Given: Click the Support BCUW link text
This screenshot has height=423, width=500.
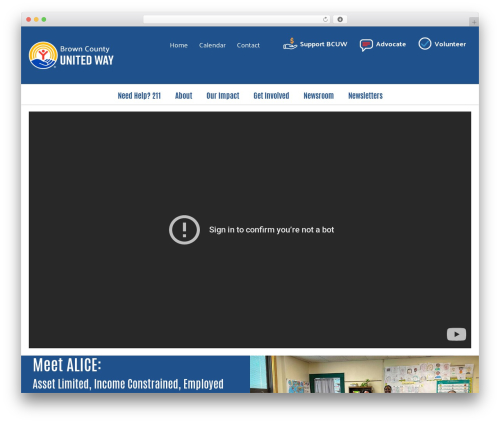Looking at the screenshot, I should pyautogui.click(x=323, y=44).
